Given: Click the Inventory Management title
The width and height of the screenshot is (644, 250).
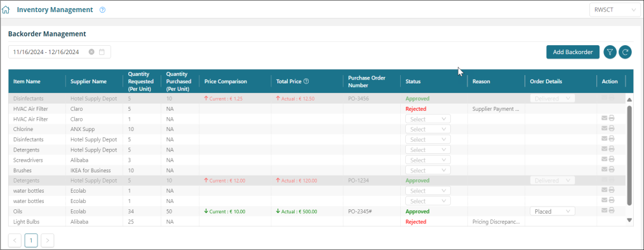Looking at the screenshot, I should tap(55, 10).
